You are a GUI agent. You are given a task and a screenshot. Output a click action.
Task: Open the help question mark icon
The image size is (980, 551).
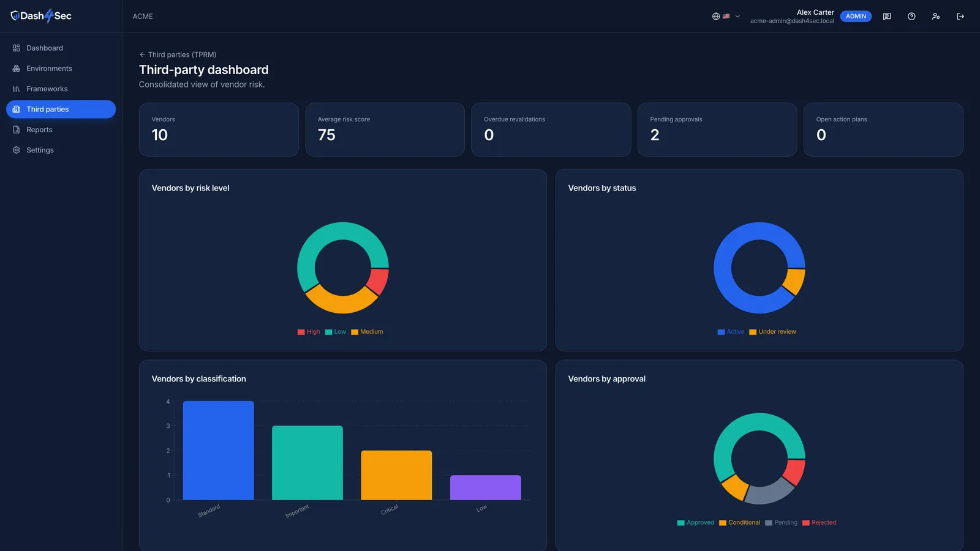click(911, 17)
